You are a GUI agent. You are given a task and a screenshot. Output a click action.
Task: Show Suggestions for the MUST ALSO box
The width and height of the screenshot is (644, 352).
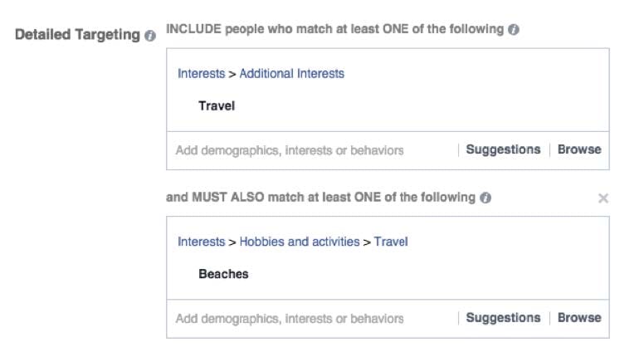pyautogui.click(x=503, y=318)
